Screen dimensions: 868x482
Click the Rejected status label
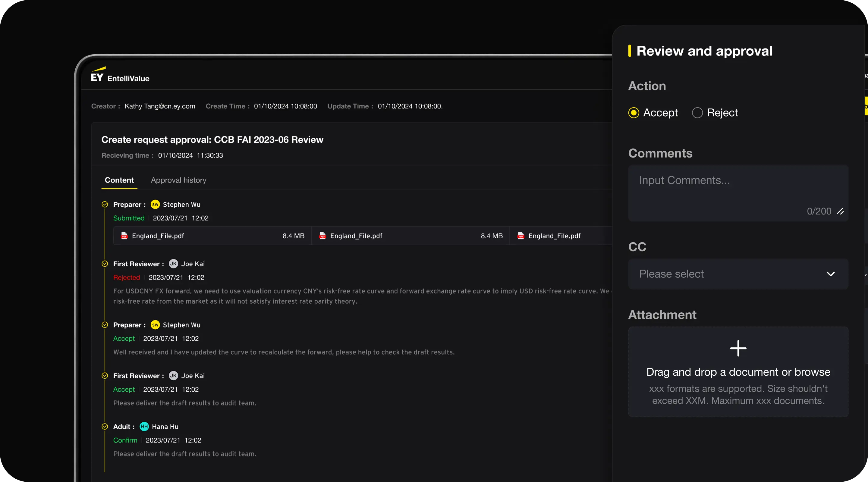point(126,277)
